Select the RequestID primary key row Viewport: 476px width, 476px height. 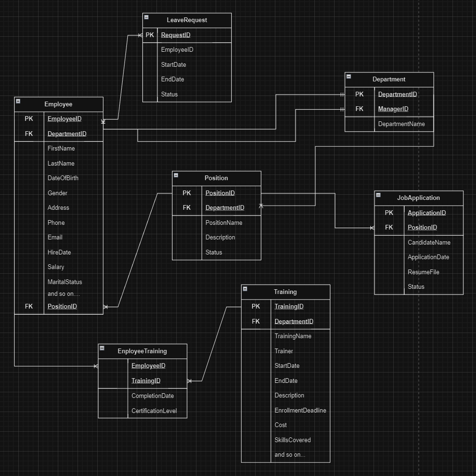point(175,35)
